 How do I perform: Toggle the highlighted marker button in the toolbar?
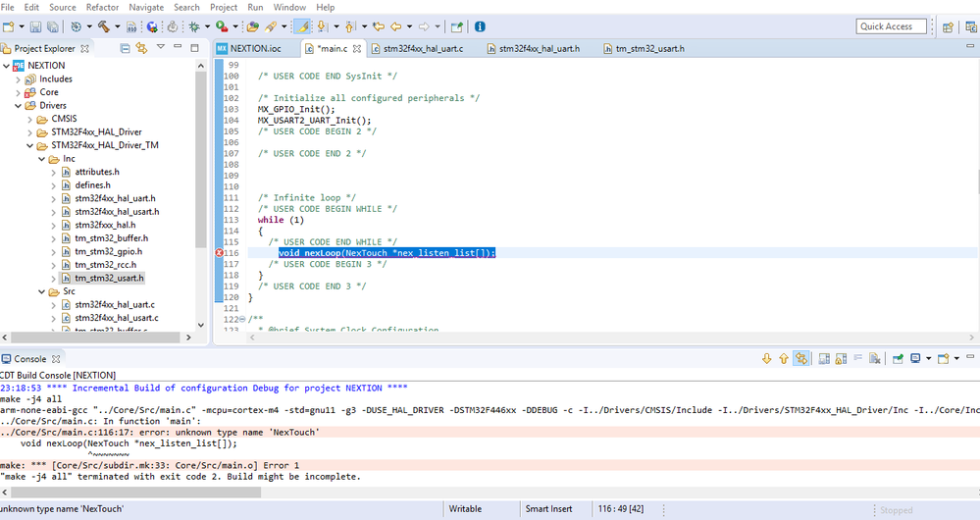303,26
